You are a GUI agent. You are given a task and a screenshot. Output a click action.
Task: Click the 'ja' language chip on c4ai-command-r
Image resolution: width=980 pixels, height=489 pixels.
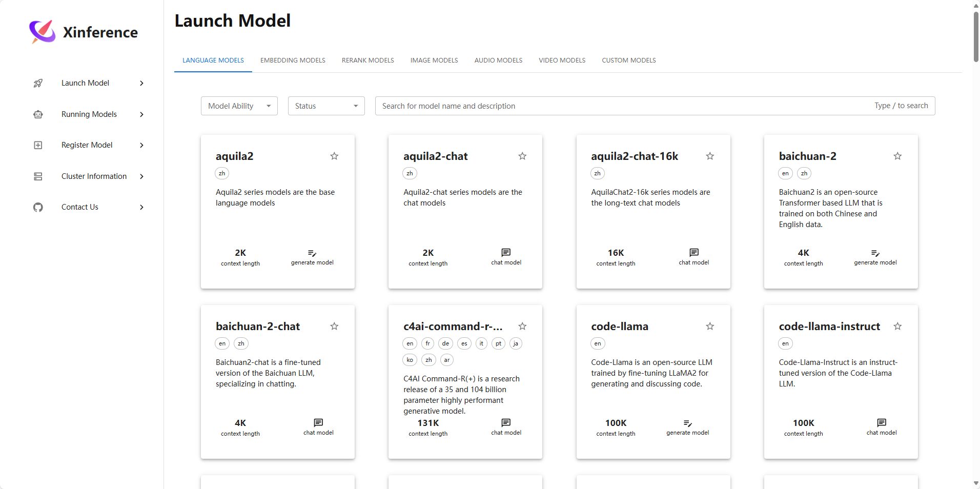point(516,343)
